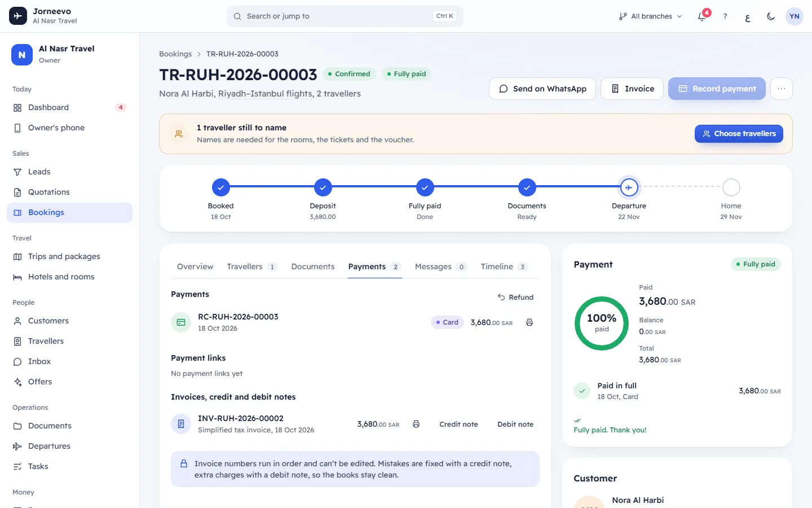This screenshot has height=508, width=812.
Task: Open the Travellers tab
Action: point(252,266)
